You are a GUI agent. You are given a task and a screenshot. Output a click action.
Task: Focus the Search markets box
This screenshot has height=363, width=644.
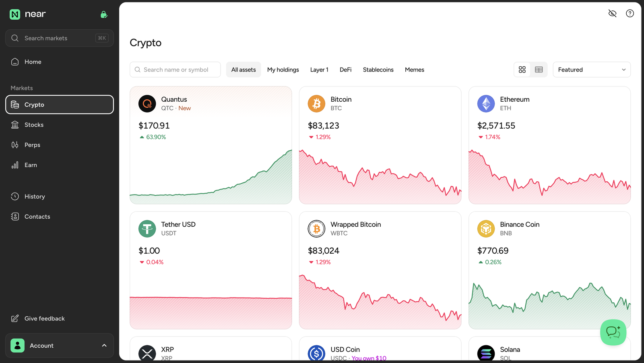coord(60,38)
